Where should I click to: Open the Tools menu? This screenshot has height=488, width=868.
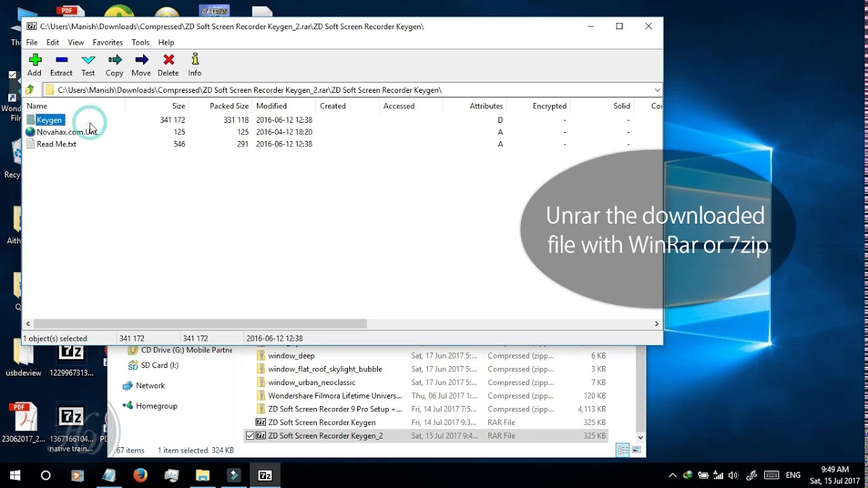click(140, 42)
